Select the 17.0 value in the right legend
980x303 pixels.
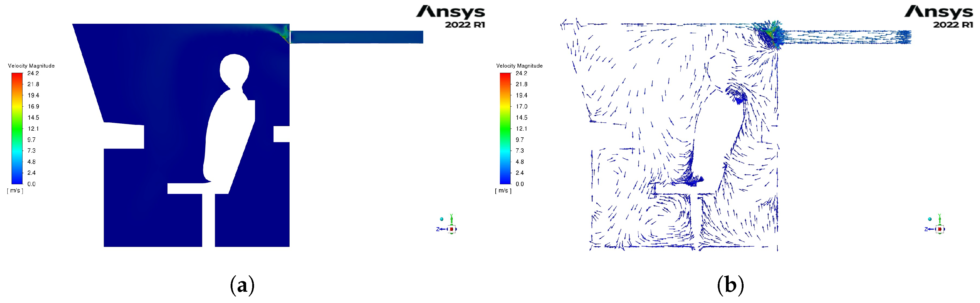[x=521, y=107]
